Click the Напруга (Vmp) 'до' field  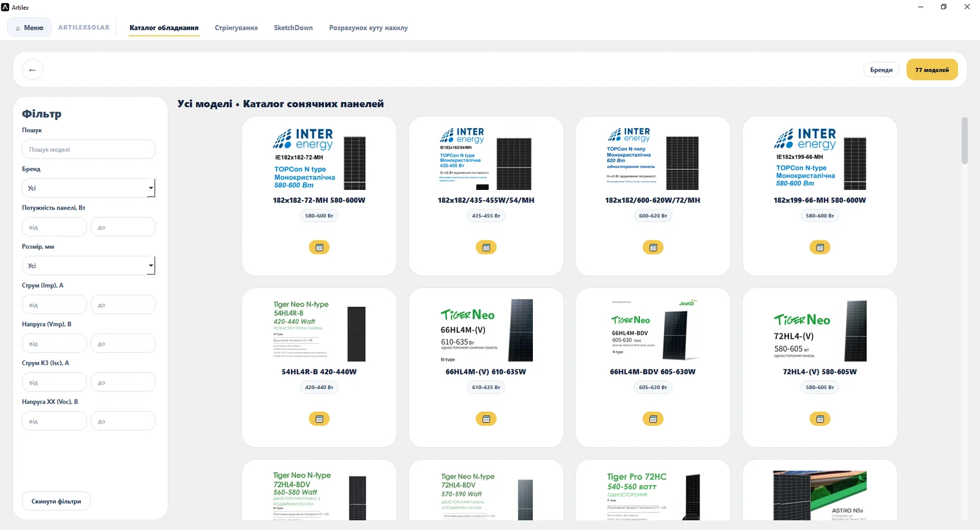click(123, 344)
